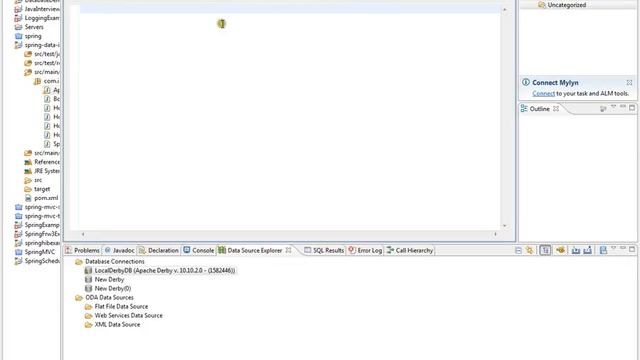
Task: Click editor horizontal scrollbar right arrow
Action: 495,234
